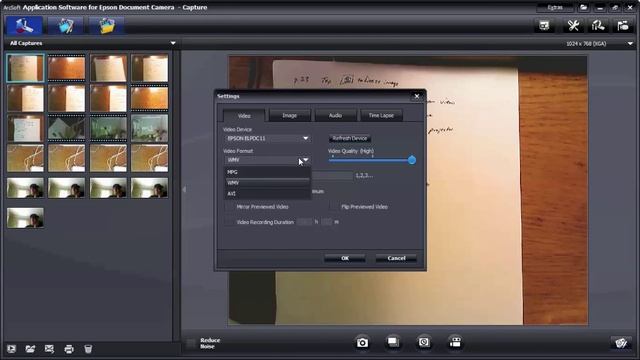Viewport: 640px width, 360px height.
Task: Click the edit icon at bottom right corner
Action: pyautogui.click(x=621, y=343)
